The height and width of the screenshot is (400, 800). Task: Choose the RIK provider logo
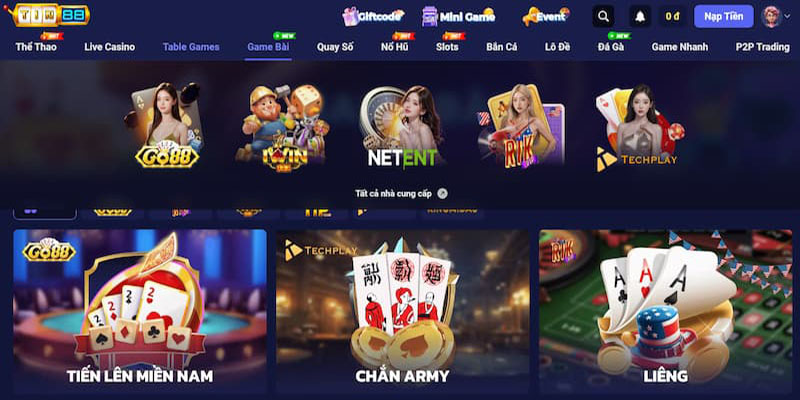coord(521,126)
